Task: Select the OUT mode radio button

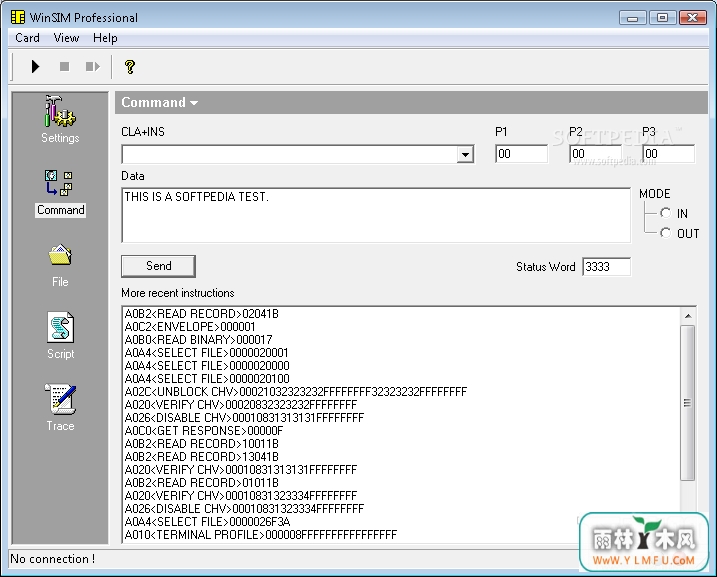Action: click(665, 233)
